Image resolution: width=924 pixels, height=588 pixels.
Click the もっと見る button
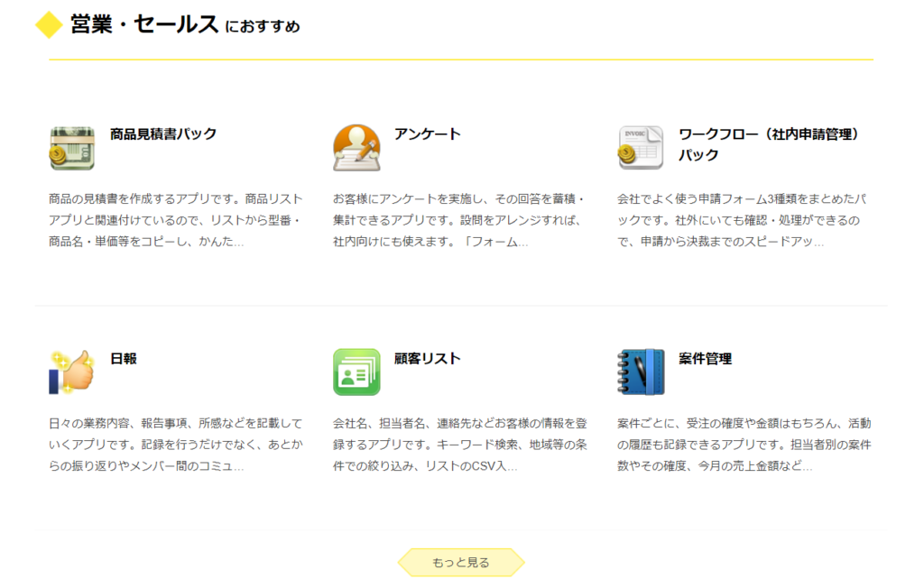(462, 561)
